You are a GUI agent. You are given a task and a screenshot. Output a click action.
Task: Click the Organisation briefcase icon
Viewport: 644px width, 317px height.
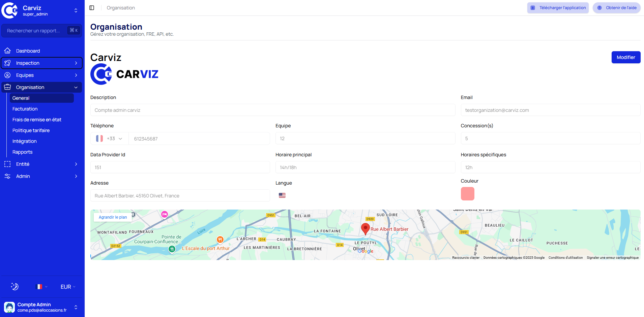pyautogui.click(x=7, y=87)
